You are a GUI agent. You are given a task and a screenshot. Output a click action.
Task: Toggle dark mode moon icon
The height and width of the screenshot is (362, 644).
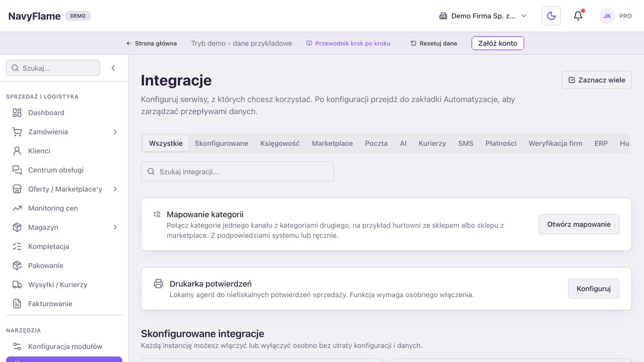551,16
